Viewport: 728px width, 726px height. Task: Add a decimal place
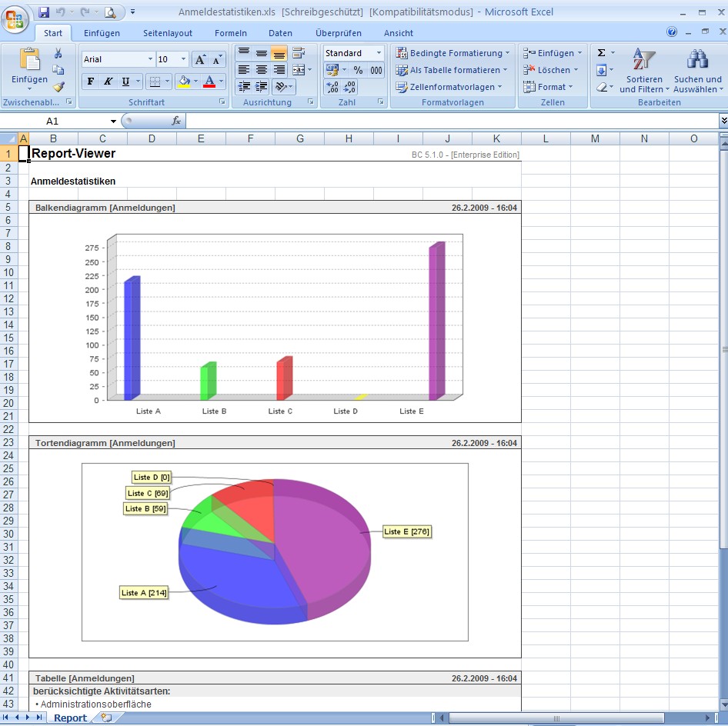coord(332,87)
